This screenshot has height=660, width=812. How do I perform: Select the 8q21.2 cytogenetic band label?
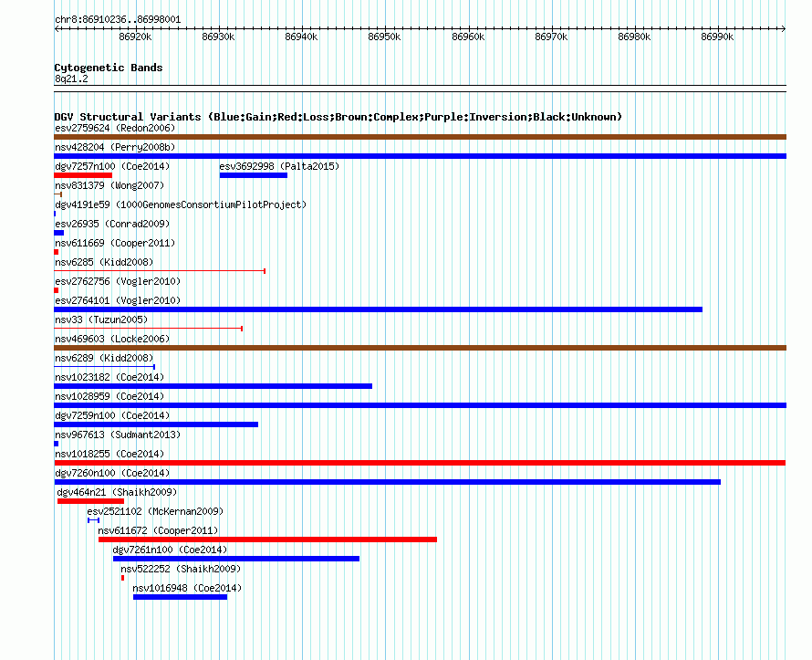pyautogui.click(x=71, y=79)
